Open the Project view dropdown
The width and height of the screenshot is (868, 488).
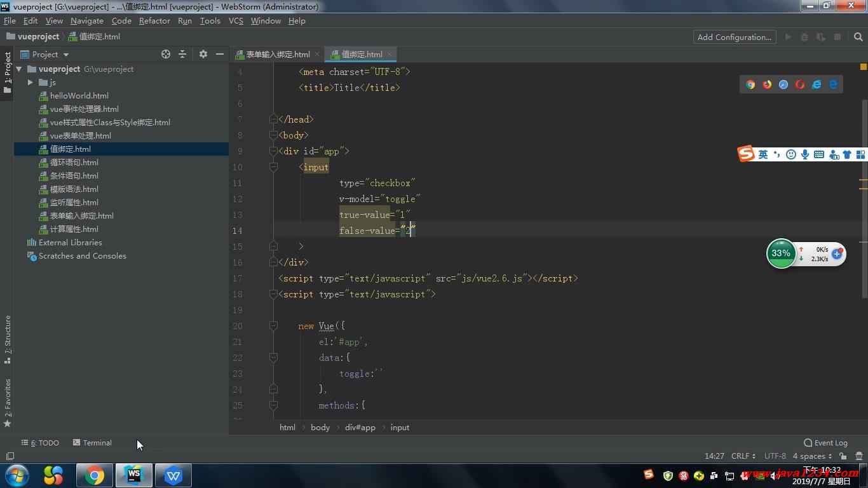[44, 55]
